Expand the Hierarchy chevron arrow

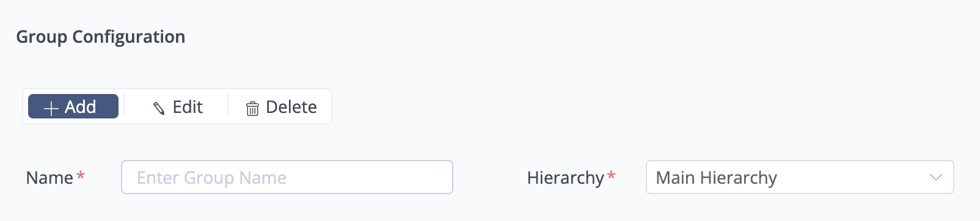pos(936,178)
